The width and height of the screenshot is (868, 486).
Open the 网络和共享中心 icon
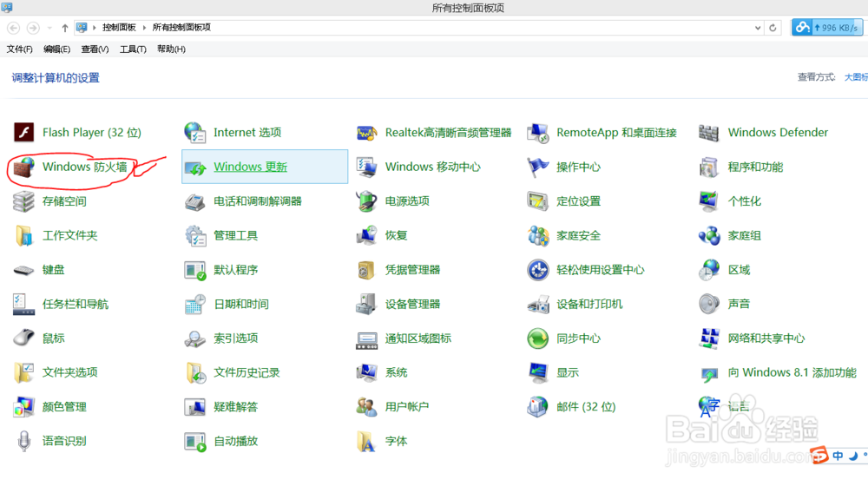click(708, 338)
